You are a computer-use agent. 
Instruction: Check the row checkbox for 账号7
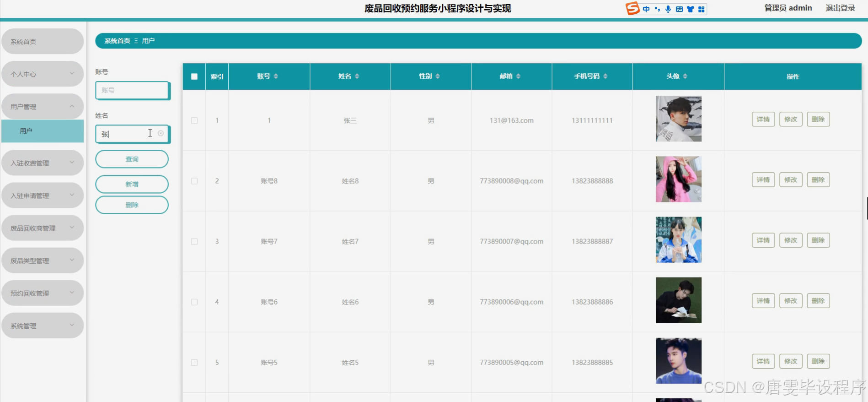(x=194, y=241)
